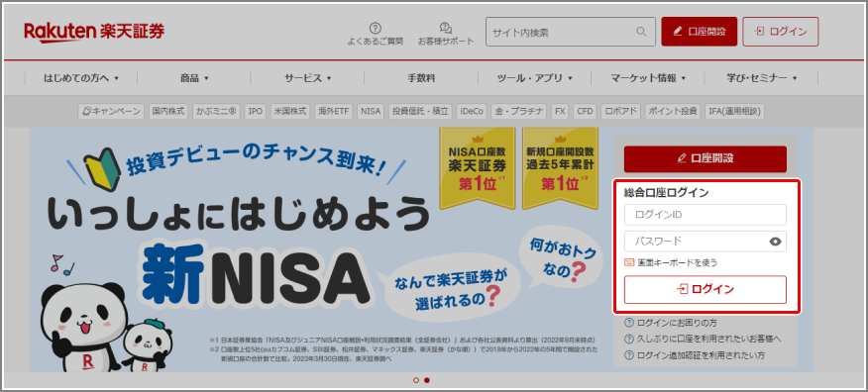The width and height of the screenshot is (868, 392).
Task: Expand the マーケット情報 dropdown menu
Action: coord(648,78)
